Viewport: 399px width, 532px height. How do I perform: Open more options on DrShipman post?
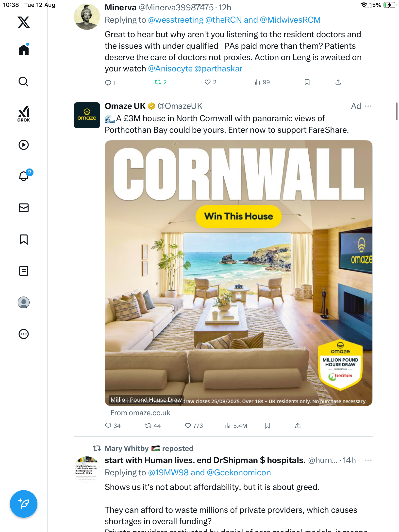point(368,460)
